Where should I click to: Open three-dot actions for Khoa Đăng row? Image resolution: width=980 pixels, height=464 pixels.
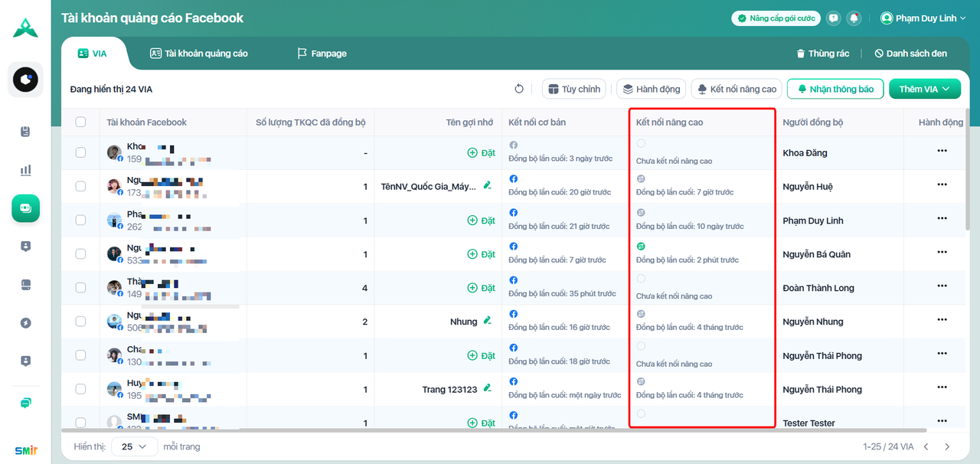942,151
